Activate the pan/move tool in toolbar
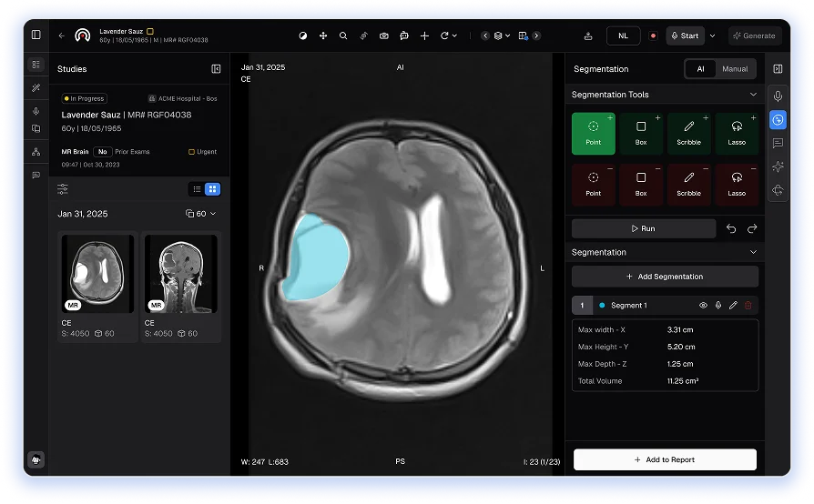 323,36
